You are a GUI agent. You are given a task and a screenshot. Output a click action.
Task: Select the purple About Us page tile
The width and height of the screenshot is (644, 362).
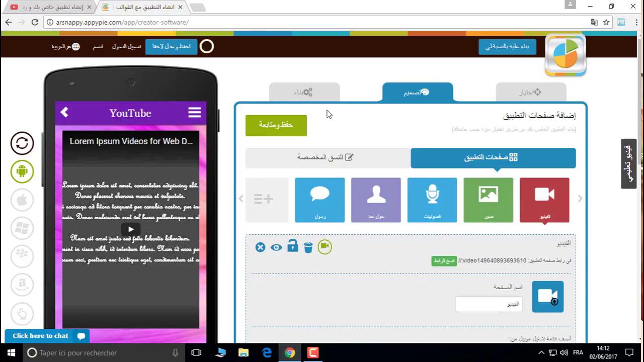click(x=376, y=200)
